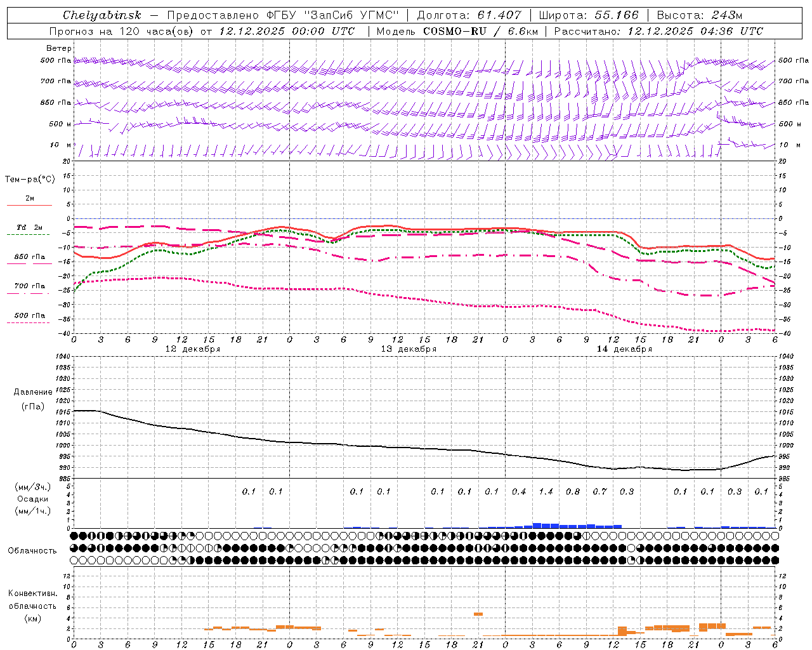Click the 500 гПа temperature legend entry
812x650 pixels.
[30, 315]
